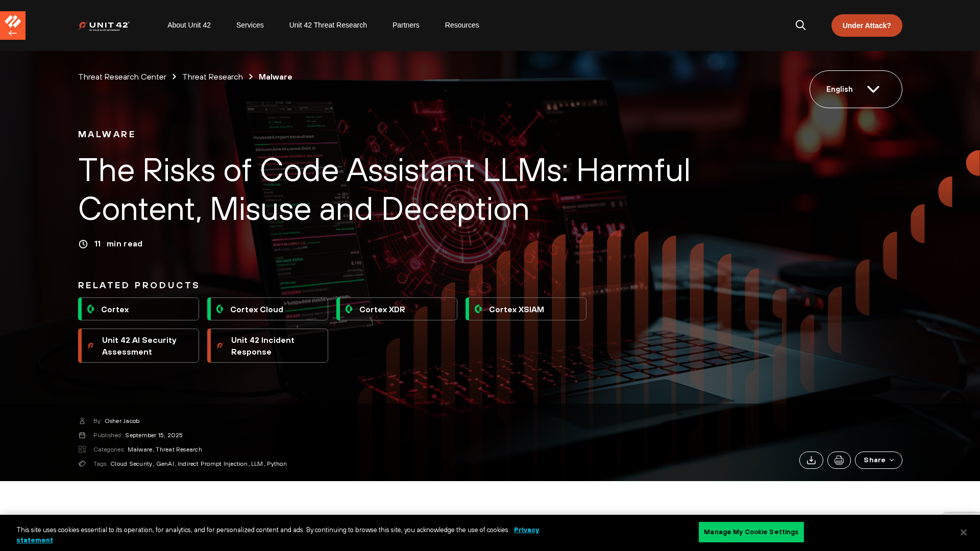Screen dimensions: 980x551
Task: Click the download article icon
Action: point(811,460)
